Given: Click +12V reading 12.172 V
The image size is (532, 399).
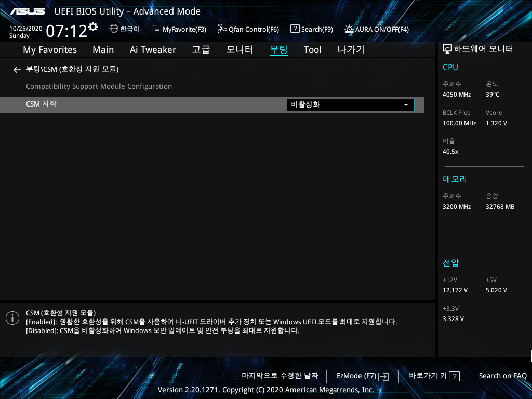Looking at the screenshot, I should click(455, 290).
